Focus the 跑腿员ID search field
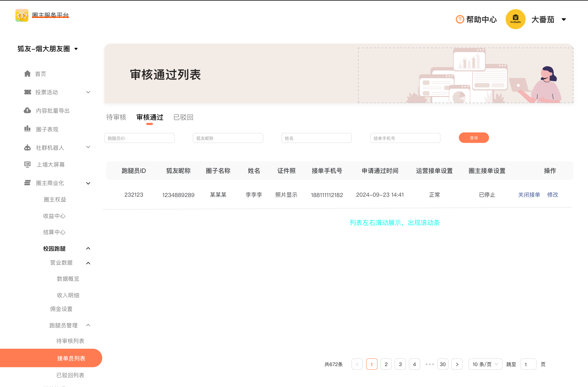The image size is (588, 387). tap(139, 138)
